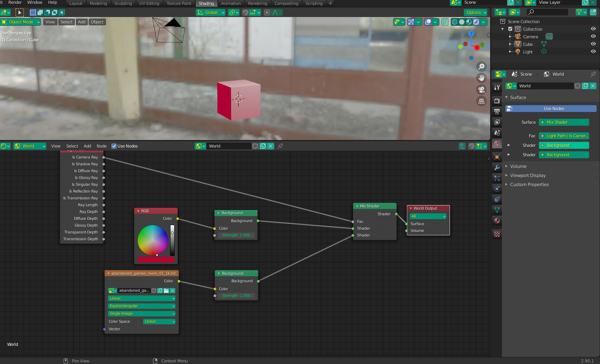This screenshot has width=600, height=364.
Task: Switch perspective/orthographic with grid icon
Action: (481, 101)
